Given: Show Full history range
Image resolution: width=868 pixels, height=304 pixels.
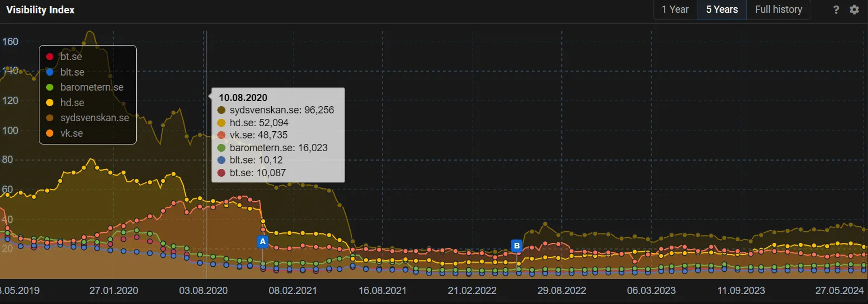Looking at the screenshot, I should point(779,9).
